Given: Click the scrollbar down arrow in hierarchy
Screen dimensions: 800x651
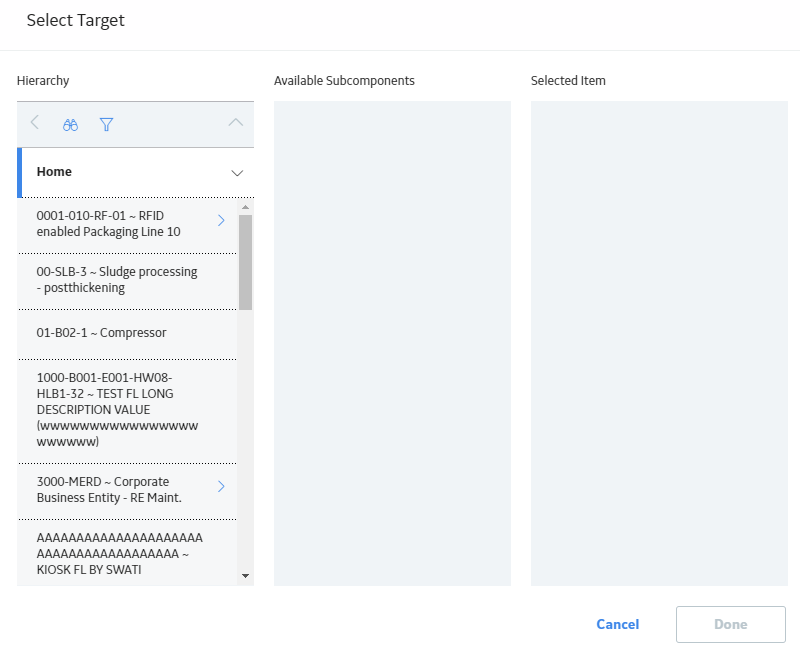Looking at the screenshot, I should pos(245,576).
